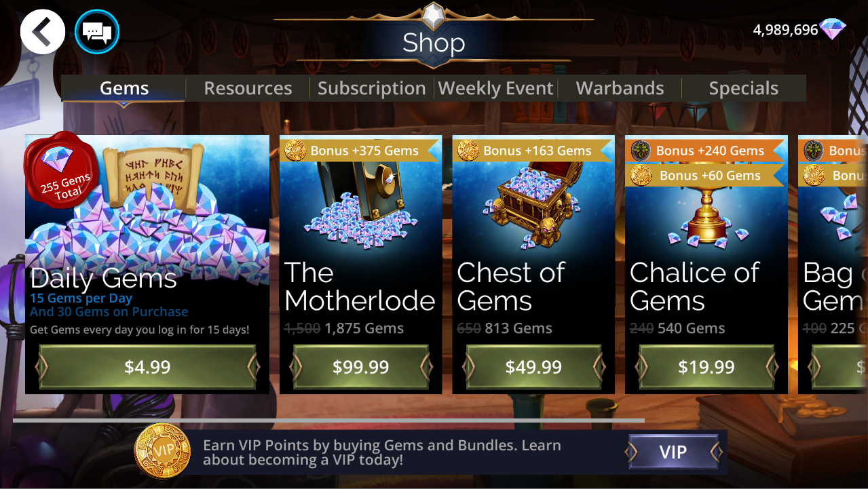This screenshot has width=868, height=489.
Task: Click the horizontal shop scrollbar
Action: pos(328,420)
